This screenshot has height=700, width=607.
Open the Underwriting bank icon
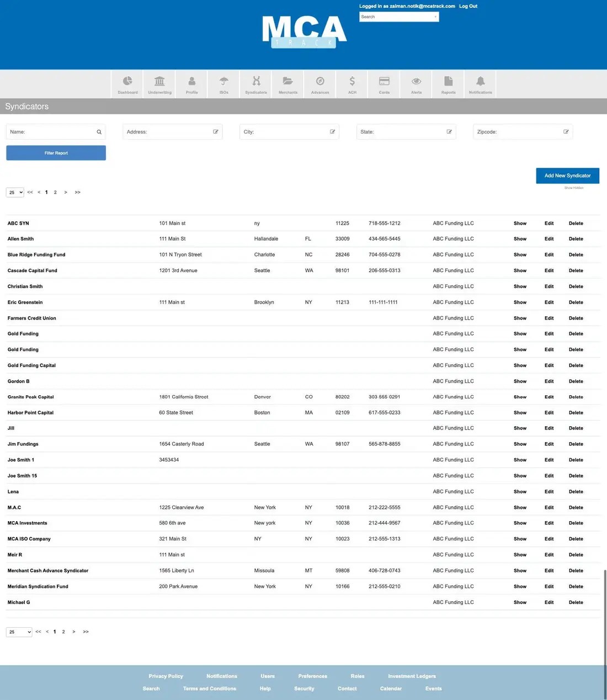(x=159, y=81)
